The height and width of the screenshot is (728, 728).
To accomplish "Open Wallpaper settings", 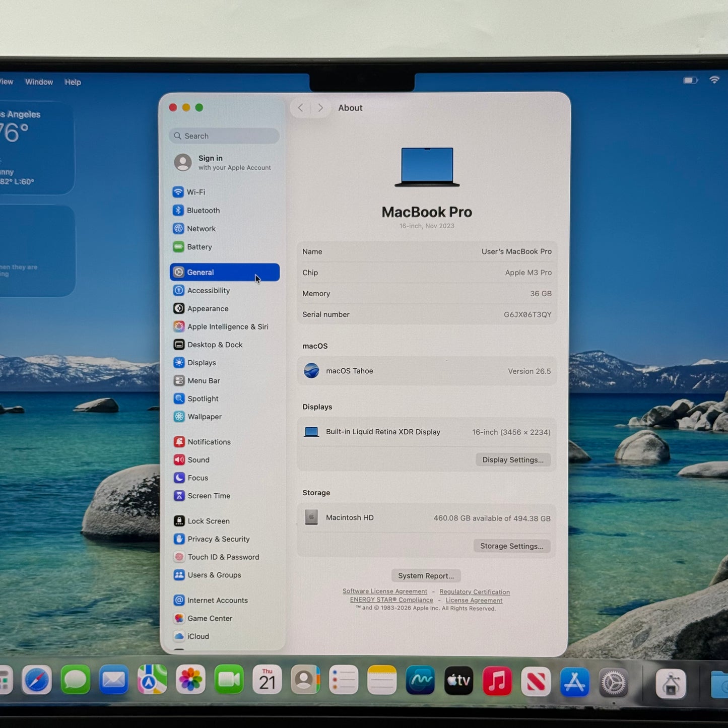I will click(x=224, y=417).
